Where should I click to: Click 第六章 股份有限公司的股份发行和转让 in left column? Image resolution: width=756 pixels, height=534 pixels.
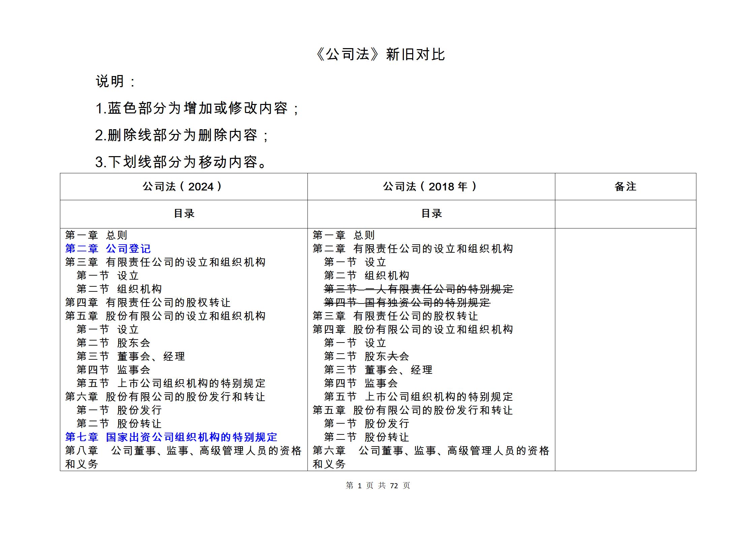point(165,397)
